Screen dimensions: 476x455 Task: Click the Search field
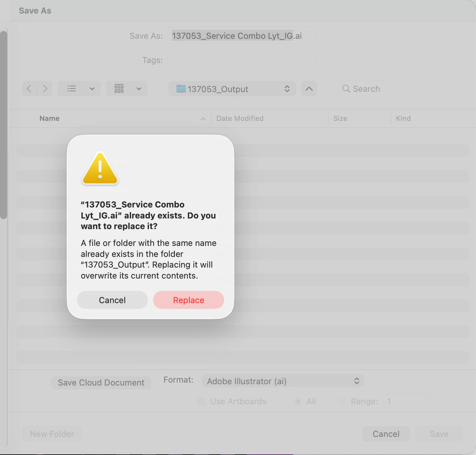coord(400,89)
